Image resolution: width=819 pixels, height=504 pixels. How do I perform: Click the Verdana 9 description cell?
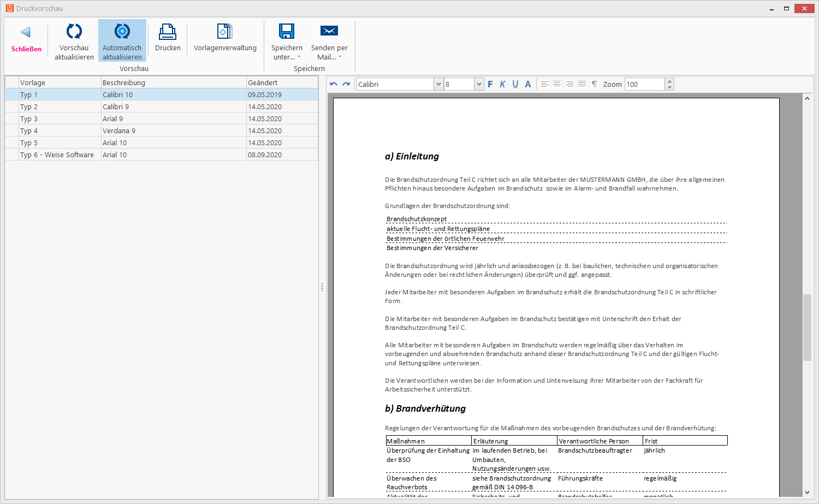point(174,131)
